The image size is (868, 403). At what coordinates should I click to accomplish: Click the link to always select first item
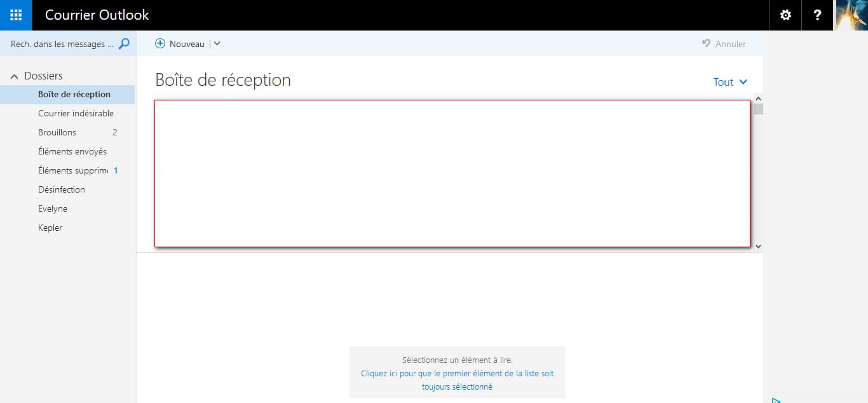pyautogui.click(x=457, y=380)
